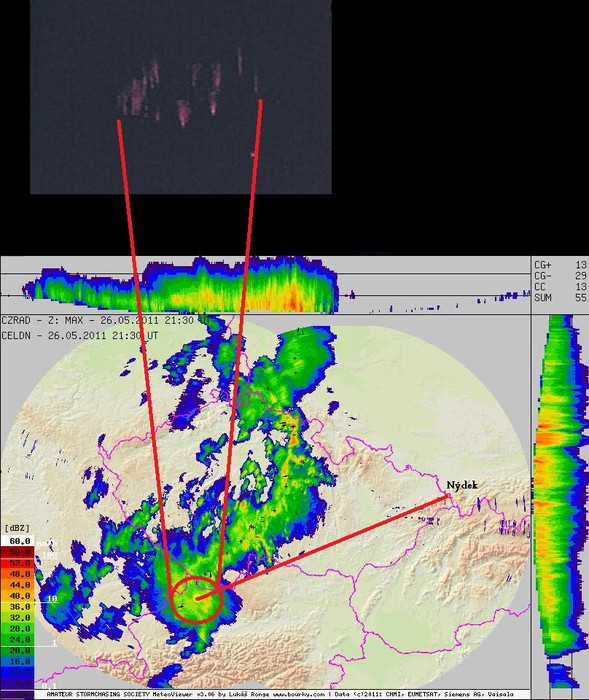Click the AMATEUR STORMCHASING SOCIETY footer text

click(97, 695)
